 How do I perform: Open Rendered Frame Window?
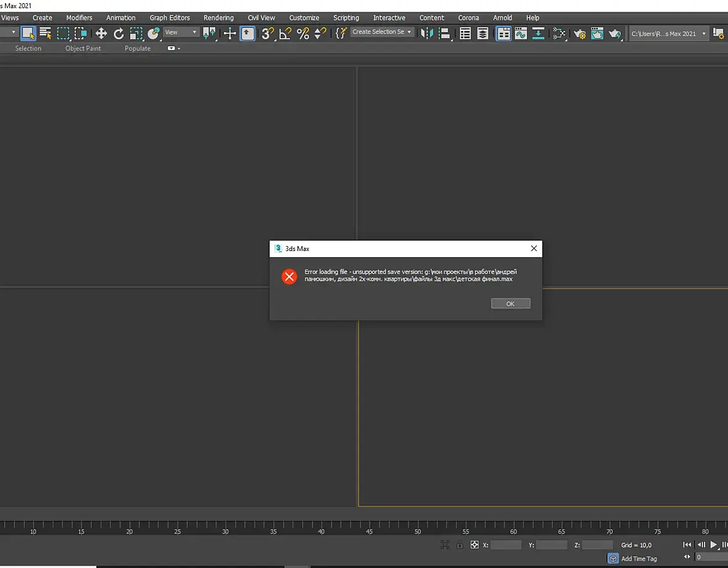pyautogui.click(x=597, y=33)
